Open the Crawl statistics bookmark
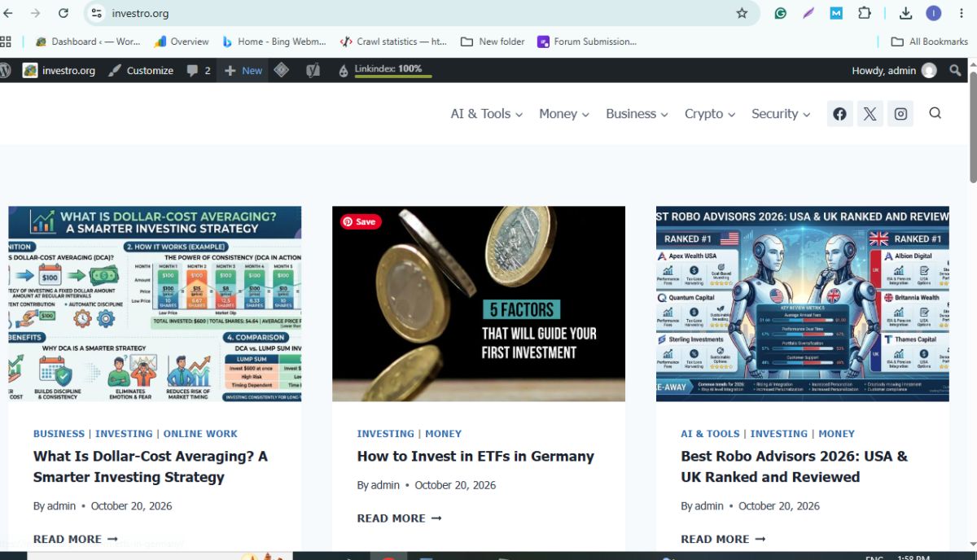 [393, 42]
